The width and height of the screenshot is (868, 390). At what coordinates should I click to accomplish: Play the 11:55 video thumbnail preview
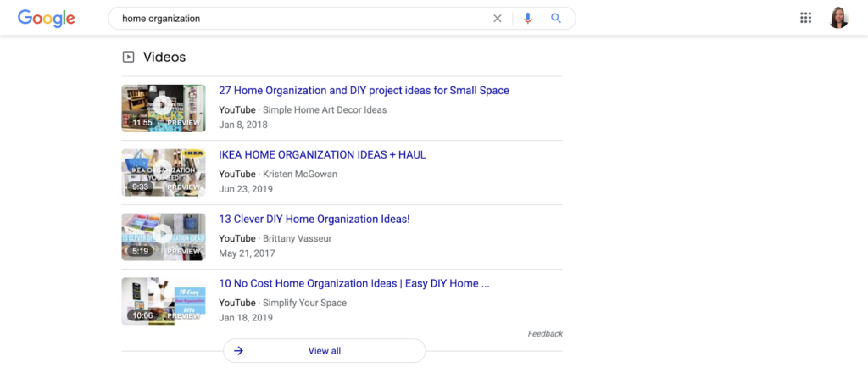tap(164, 108)
